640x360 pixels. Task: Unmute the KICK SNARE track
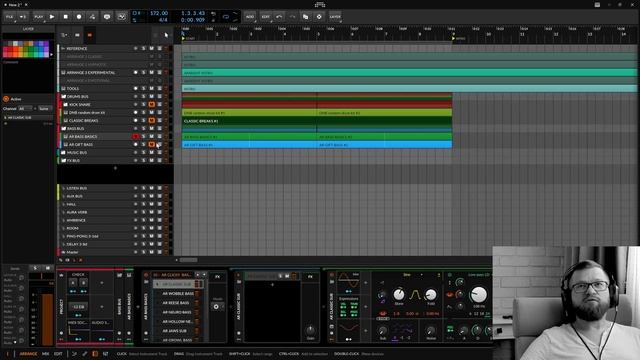tap(151, 104)
